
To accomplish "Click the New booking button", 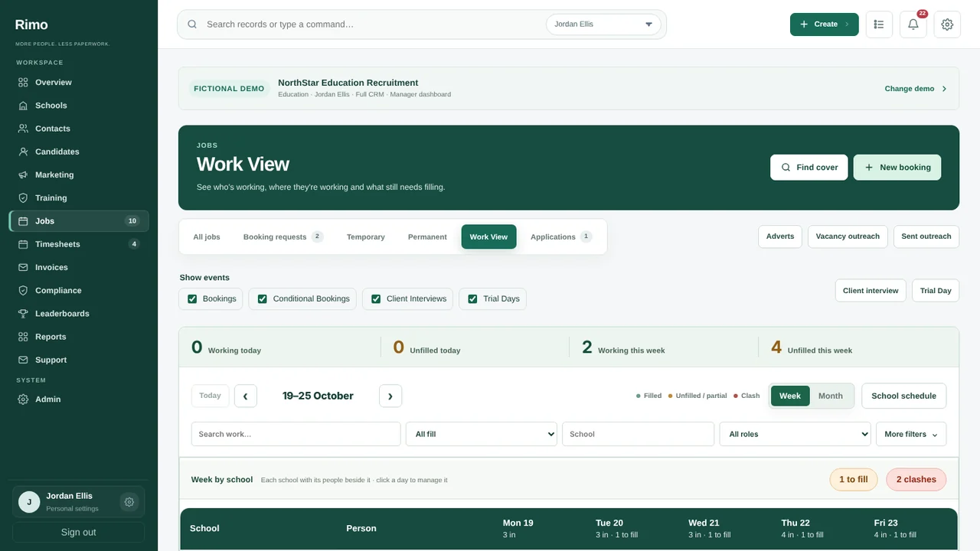I will click(x=897, y=168).
